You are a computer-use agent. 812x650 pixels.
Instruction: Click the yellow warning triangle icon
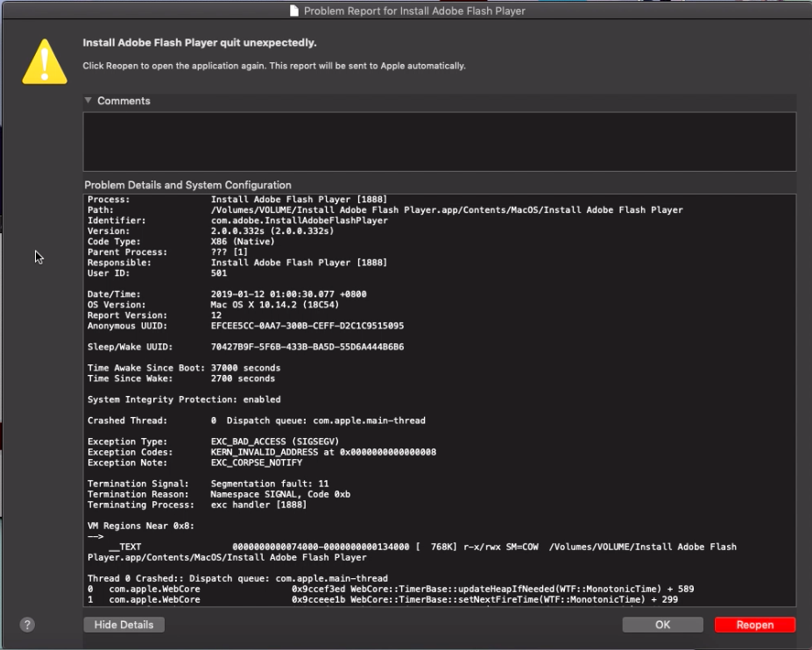click(x=45, y=61)
